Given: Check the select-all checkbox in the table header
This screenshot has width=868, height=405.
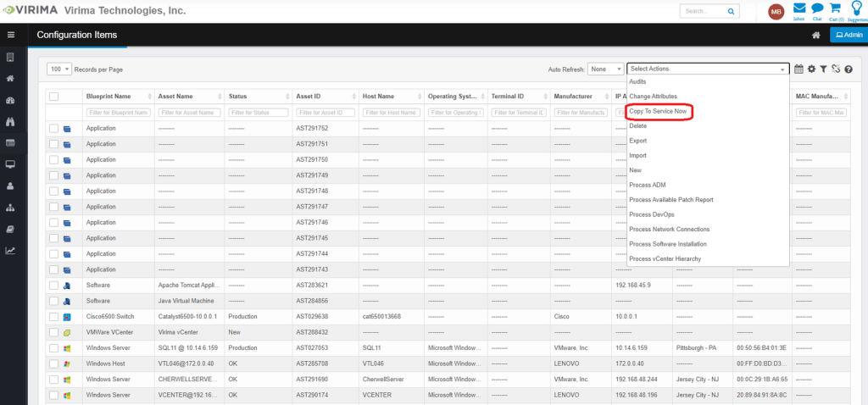Looking at the screenshot, I should pos(53,97).
